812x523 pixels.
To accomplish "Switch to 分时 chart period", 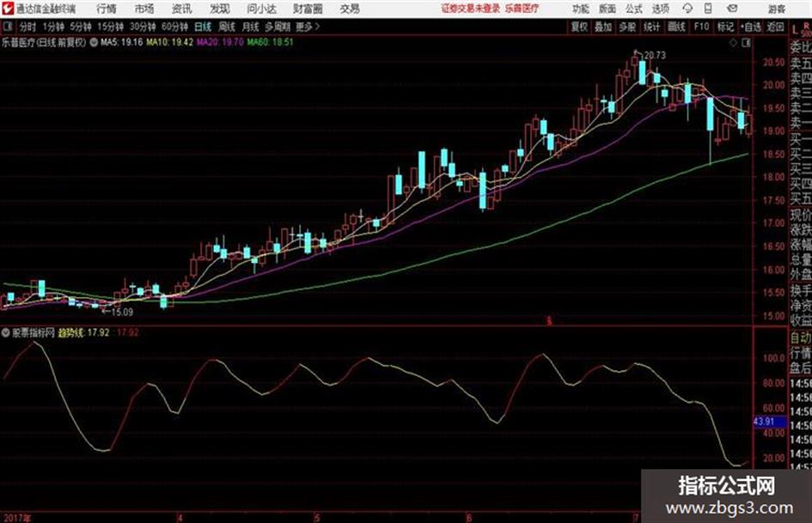I will click(x=27, y=27).
